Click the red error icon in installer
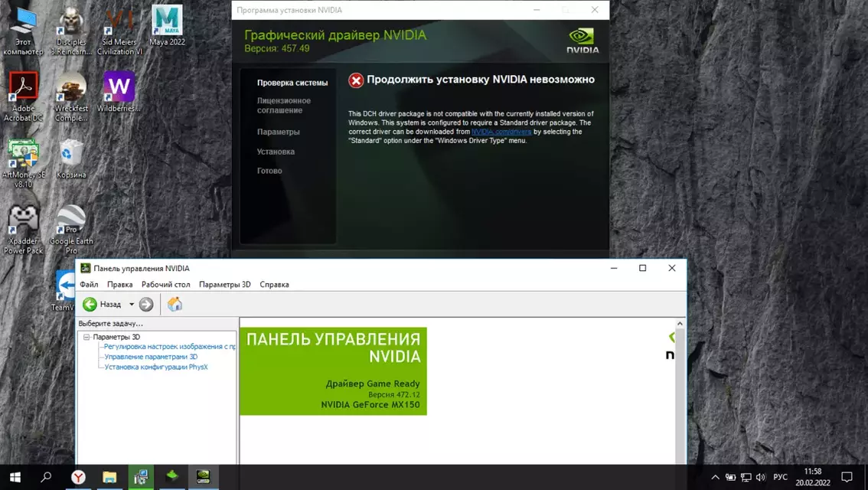The width and height of the screenshot is (868, 490). point(356,80)
